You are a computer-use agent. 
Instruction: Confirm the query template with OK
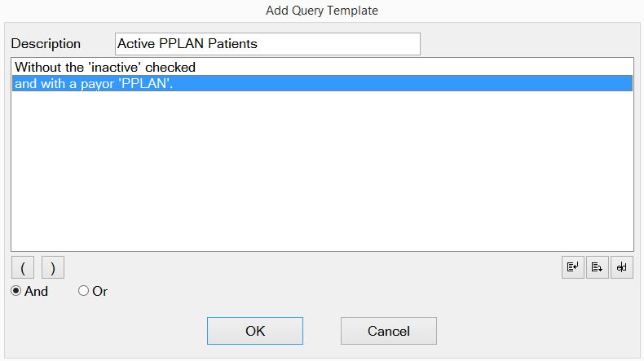[x=255, y=331]
